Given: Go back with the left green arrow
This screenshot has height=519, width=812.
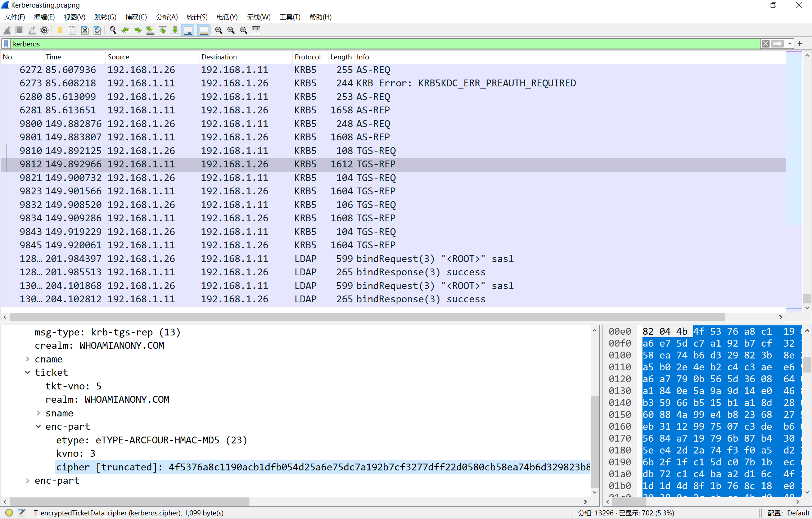Looking at the screenshot, I should (125, 30).
